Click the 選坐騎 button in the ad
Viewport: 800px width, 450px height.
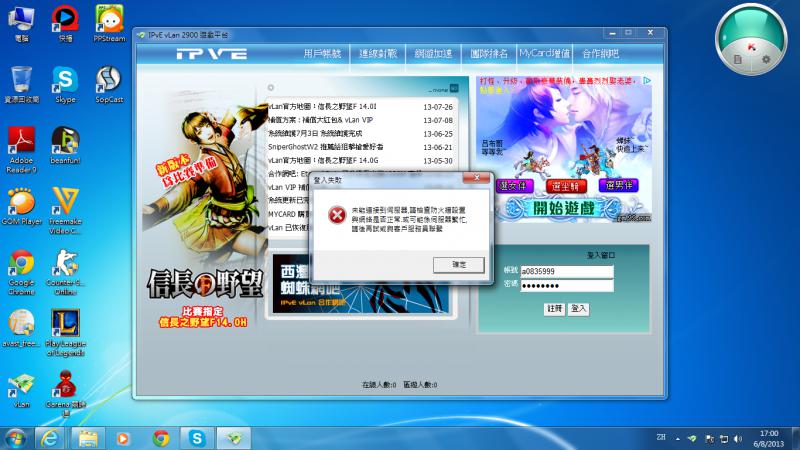pos(566,186)
